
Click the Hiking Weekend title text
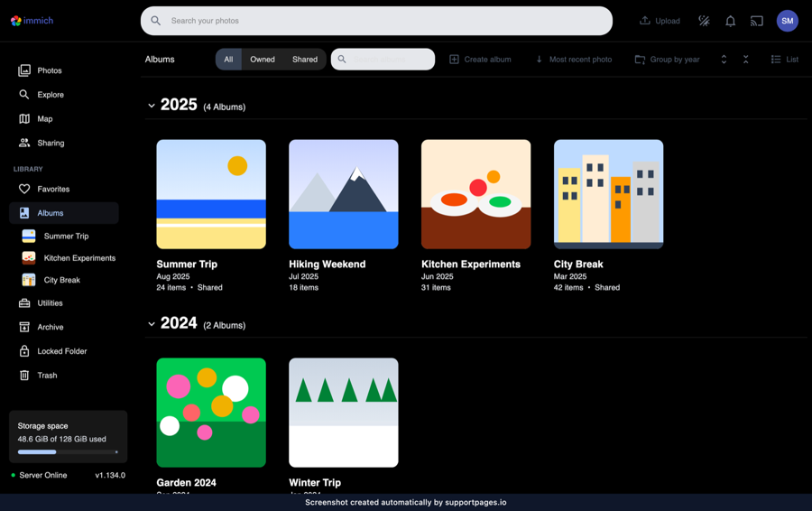coord(328,265)
